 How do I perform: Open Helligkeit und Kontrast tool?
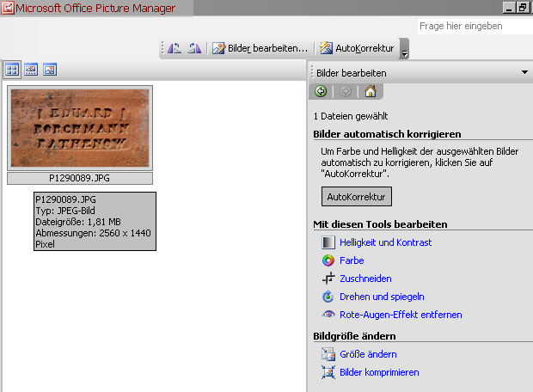pyautogui.click(x=385, y=242)
